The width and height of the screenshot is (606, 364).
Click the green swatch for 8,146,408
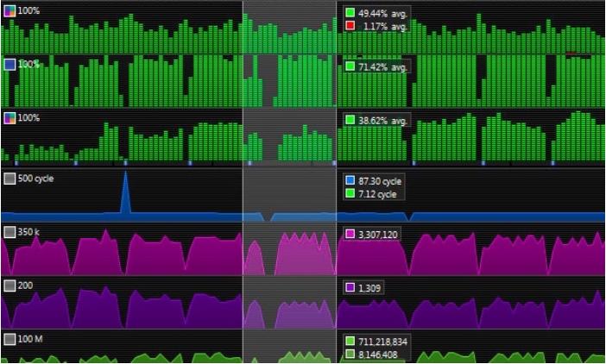[x=350, y=355]
